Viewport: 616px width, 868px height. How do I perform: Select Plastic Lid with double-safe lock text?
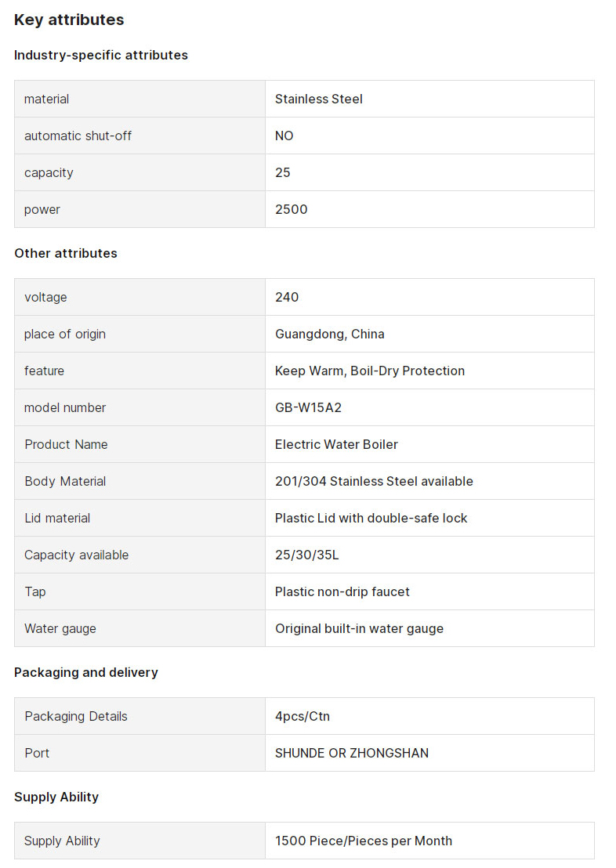(371, 518)
